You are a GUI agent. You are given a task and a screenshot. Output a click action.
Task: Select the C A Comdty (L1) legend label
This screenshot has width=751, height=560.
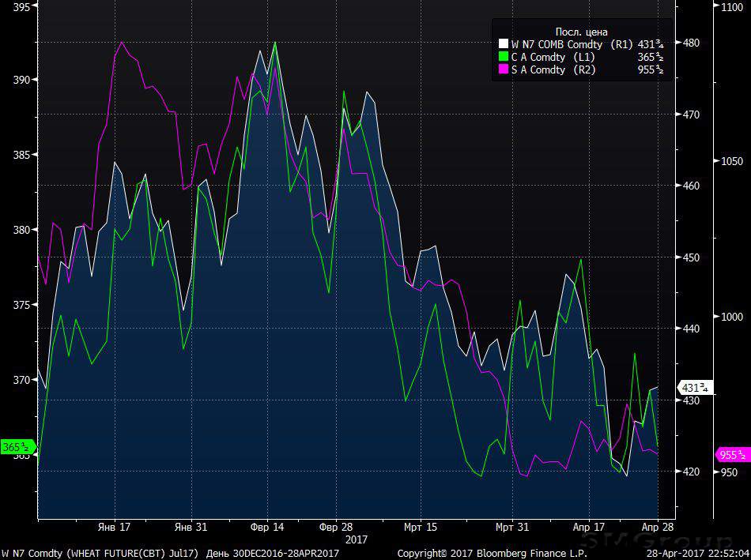(x=553, y=58)
